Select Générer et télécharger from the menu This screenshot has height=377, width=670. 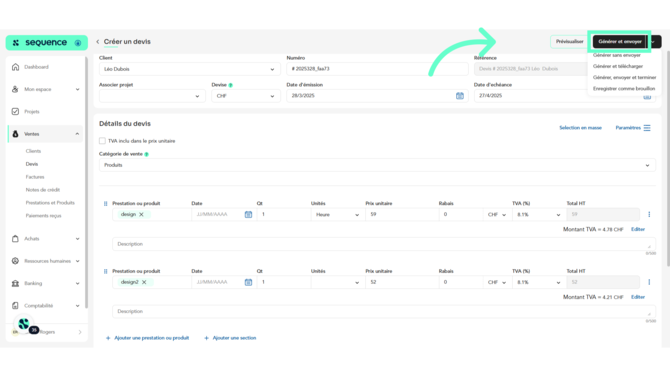[x=618, y=66]
